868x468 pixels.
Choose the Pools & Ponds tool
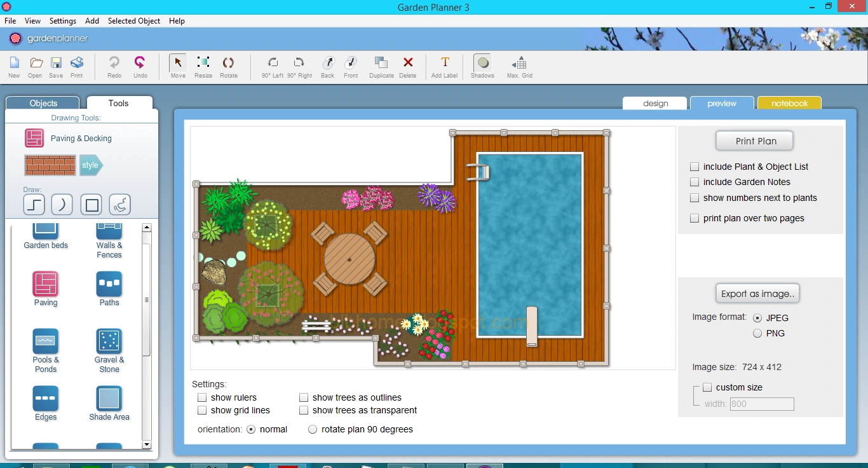46,351
